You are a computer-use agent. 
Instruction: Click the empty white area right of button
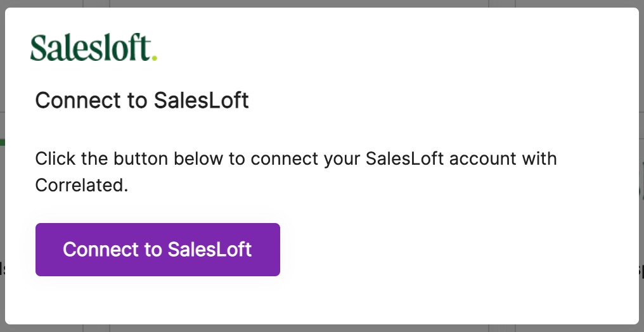pyautogui.click(x=444, y=249)
